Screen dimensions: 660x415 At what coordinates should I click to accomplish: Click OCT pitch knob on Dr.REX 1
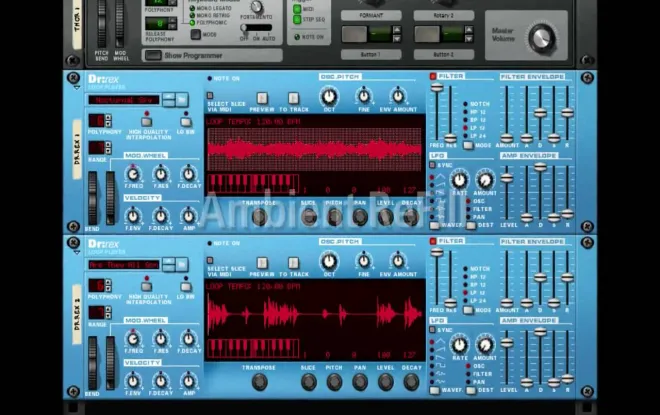click(329, 96)
